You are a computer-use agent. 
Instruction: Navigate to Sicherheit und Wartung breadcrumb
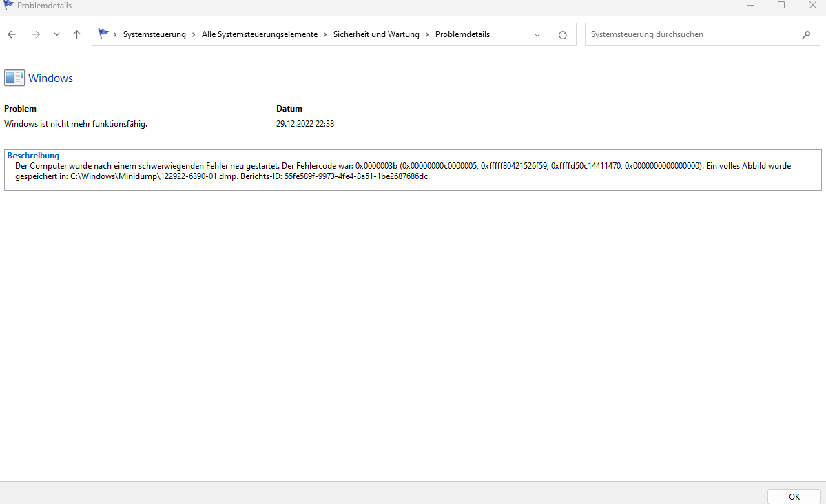pos(376,34)
